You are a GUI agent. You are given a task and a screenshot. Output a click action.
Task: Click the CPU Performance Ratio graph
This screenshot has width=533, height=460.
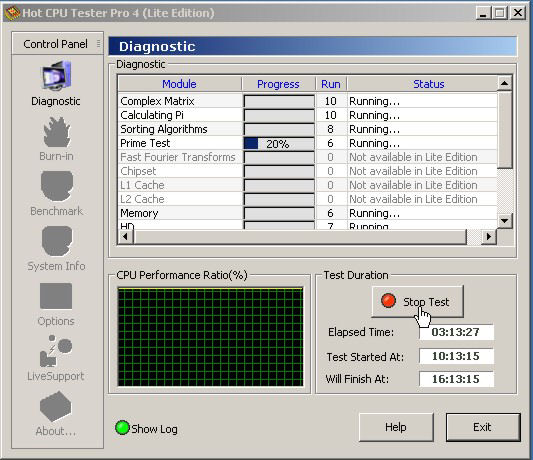(210, 337)
